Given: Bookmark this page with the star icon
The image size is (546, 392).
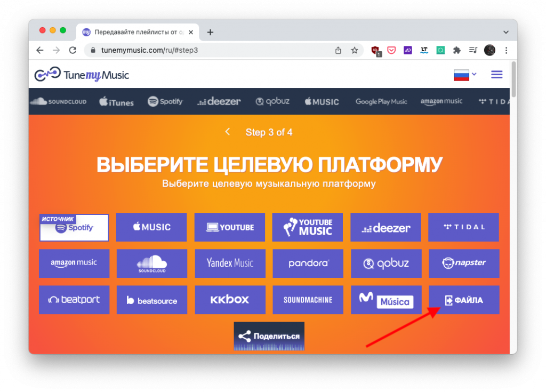Looking at the screenshot, I should 355,50.
